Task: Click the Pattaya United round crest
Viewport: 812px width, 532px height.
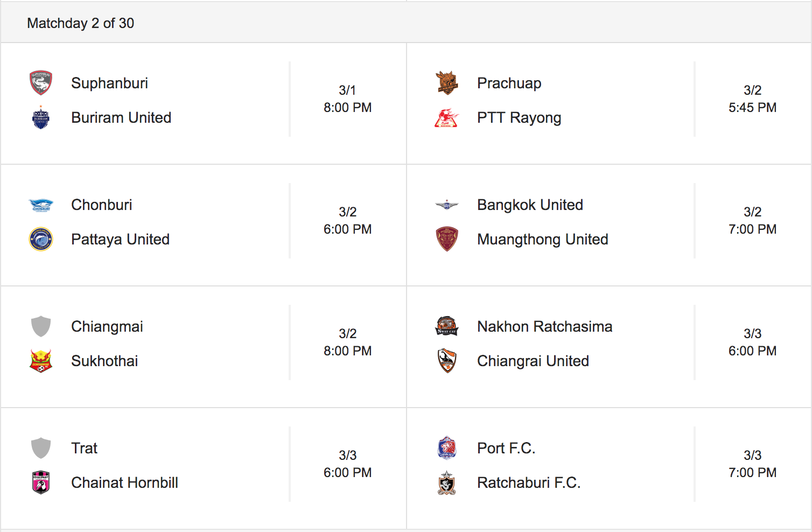Action: pos(41,239)
